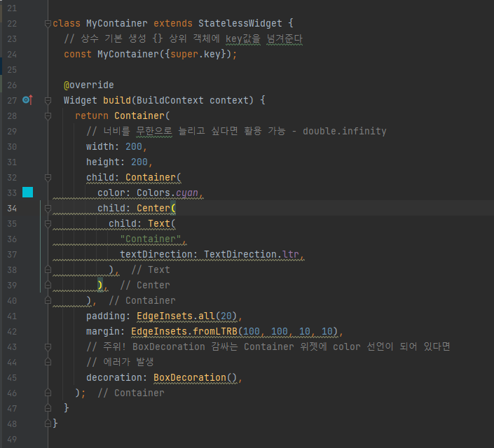494x448 pixels.
Task: Click the Text widget name on line 35
Action: (159, 223)
